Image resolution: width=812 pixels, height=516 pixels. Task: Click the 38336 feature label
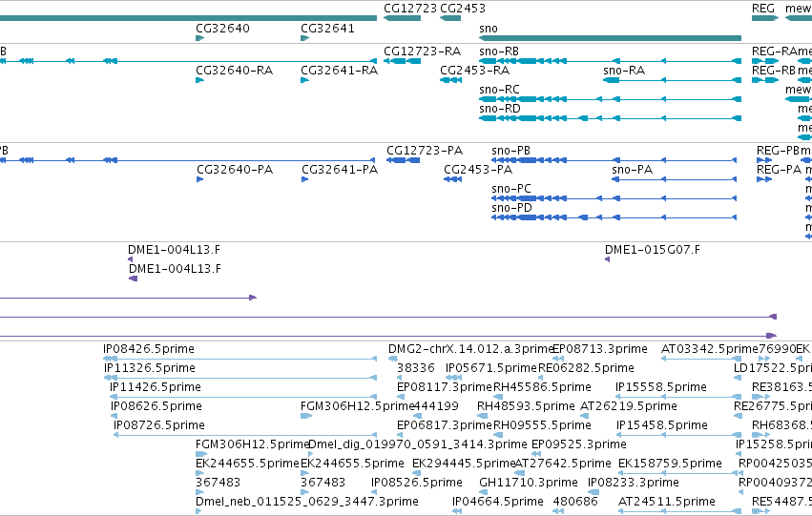(416, 368)
